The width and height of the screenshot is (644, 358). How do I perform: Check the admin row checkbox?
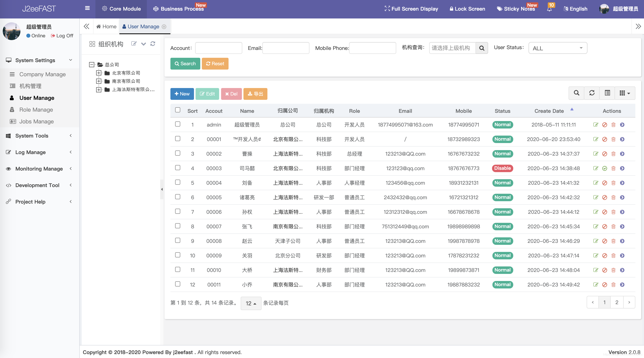(177, 124)
